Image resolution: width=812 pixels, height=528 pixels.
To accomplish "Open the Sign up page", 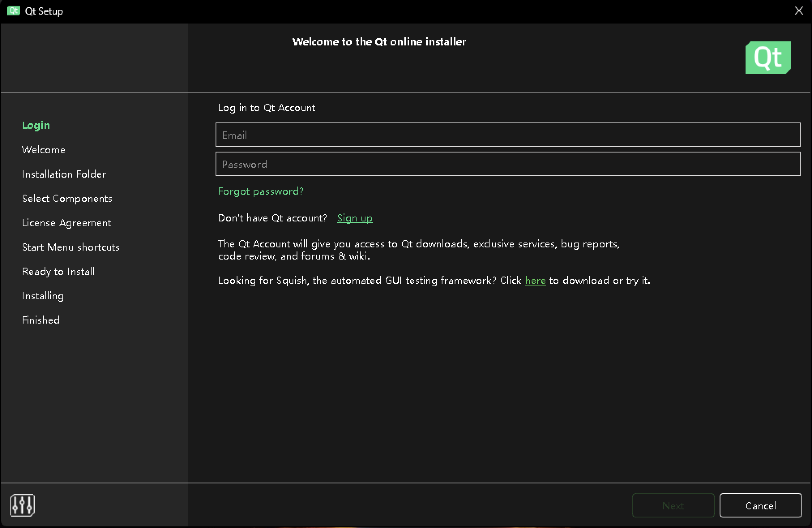I will tap(355, 218).
